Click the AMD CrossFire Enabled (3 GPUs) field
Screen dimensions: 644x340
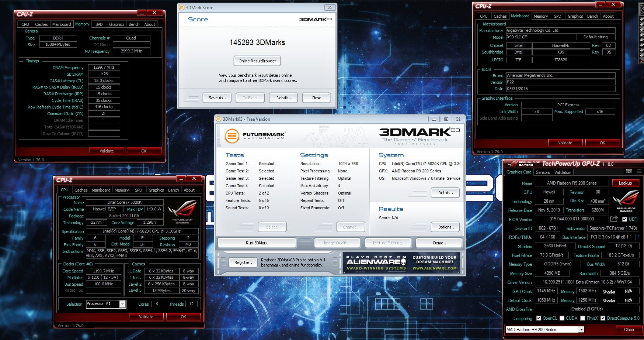[587, 309]
